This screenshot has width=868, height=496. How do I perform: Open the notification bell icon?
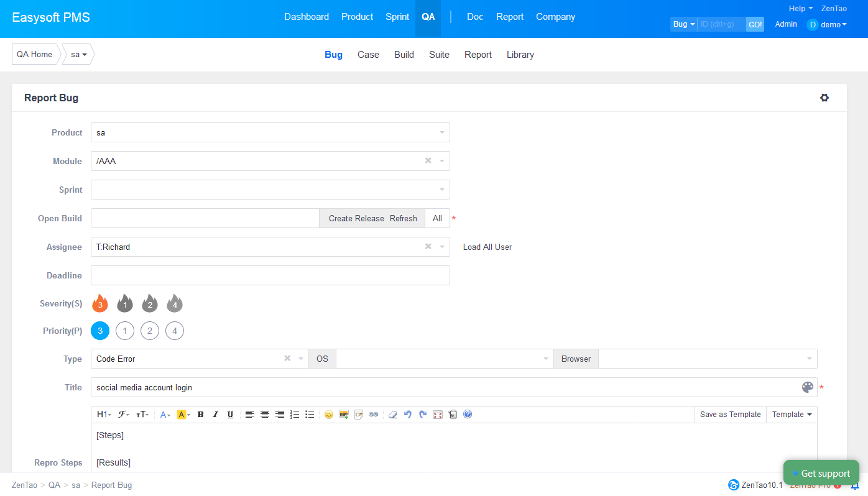click(x=855, y=485)
